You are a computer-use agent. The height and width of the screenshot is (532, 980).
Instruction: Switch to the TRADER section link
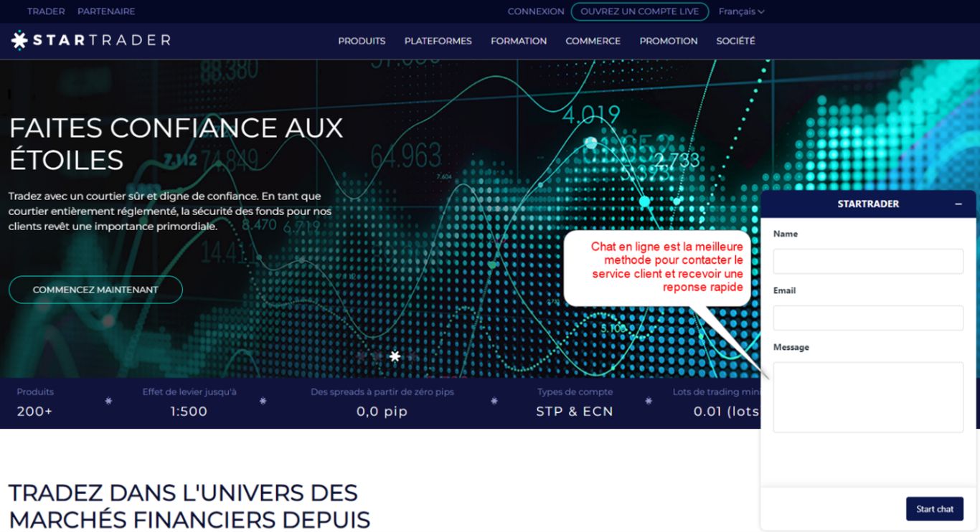(46, 11)
